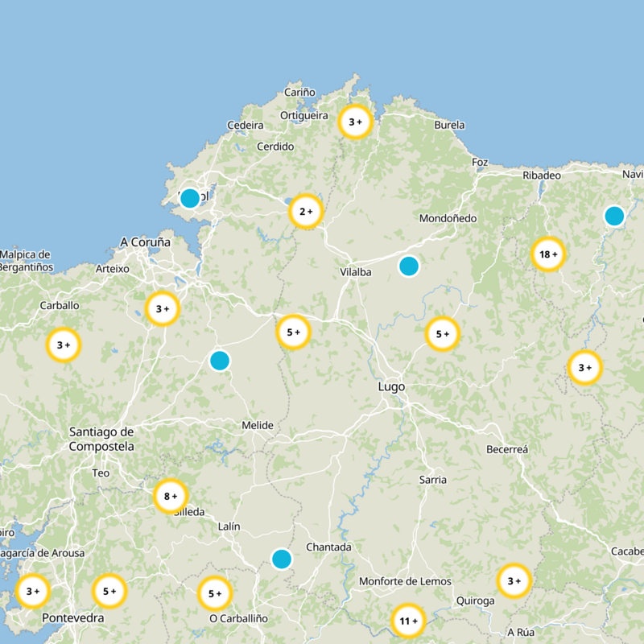Click the Cedeira label

click(x=246, y=125)
